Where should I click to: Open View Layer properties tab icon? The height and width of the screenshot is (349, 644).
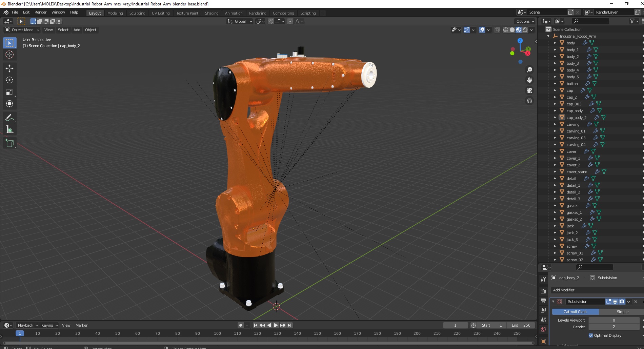[x=543, y=310]
